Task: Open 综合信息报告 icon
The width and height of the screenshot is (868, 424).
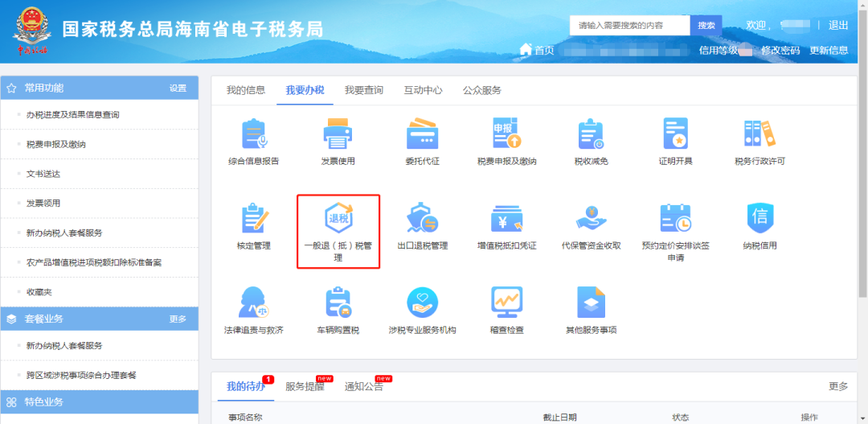Action: pyautogui.click(x=254, y=134)
